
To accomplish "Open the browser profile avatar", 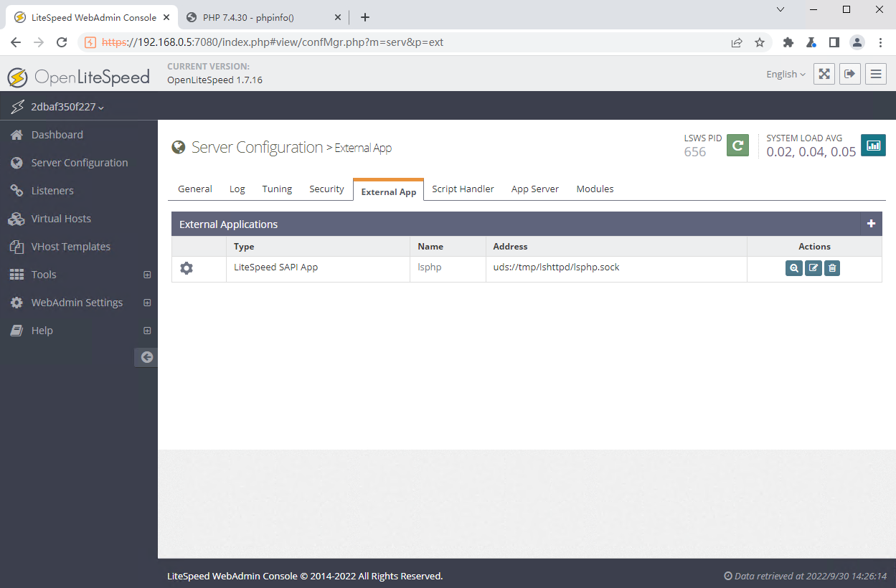I will click(857, 42).
